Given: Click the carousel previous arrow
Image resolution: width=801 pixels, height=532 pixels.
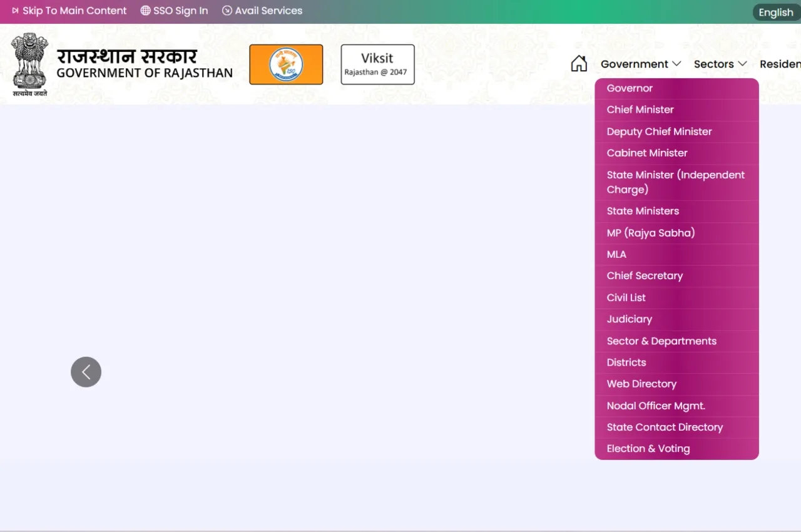Looking at the screenshot, I should point(86,372).
